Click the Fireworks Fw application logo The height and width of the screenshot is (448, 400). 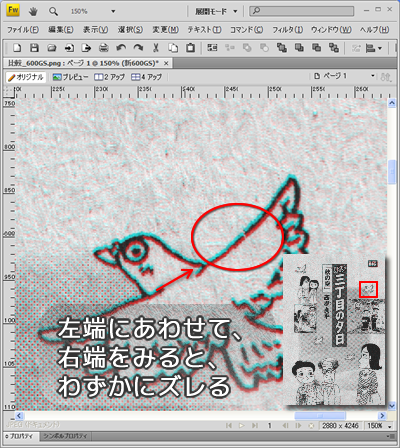(x=13, y=10)
